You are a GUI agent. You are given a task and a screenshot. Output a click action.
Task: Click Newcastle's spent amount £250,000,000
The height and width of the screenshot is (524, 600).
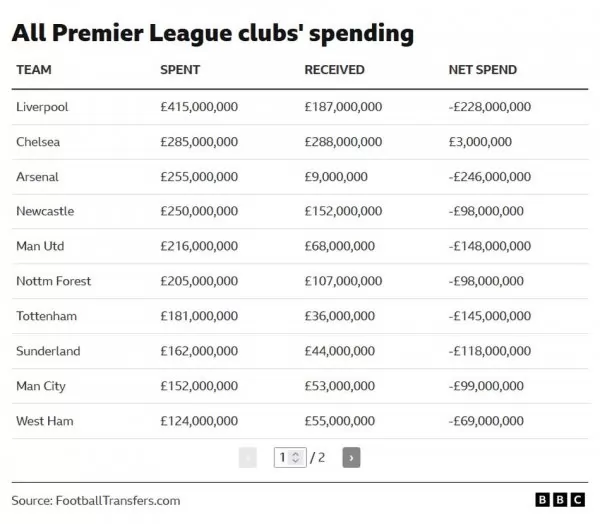(199, 211)
